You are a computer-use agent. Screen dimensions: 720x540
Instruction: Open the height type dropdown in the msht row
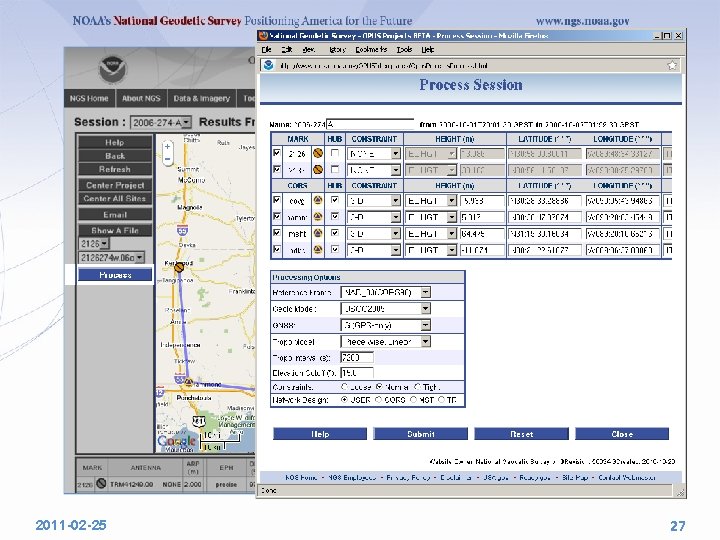[431, 234]
